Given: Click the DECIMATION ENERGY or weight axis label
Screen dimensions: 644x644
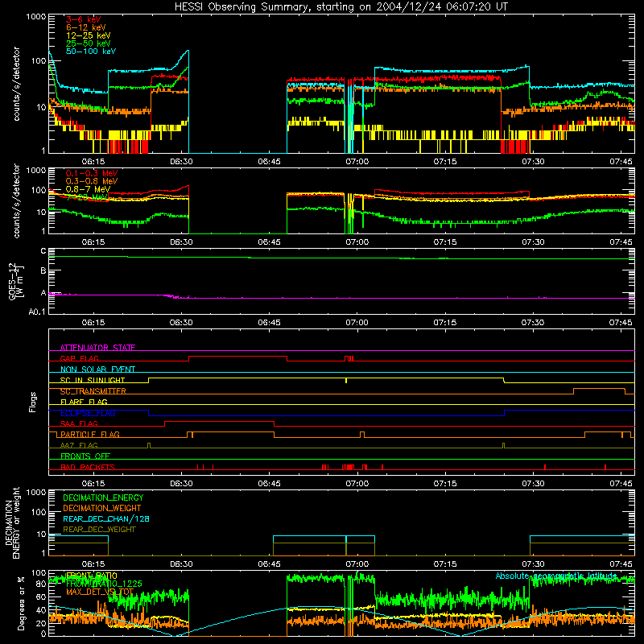Looking at the screenshot, I should (12, 522).
